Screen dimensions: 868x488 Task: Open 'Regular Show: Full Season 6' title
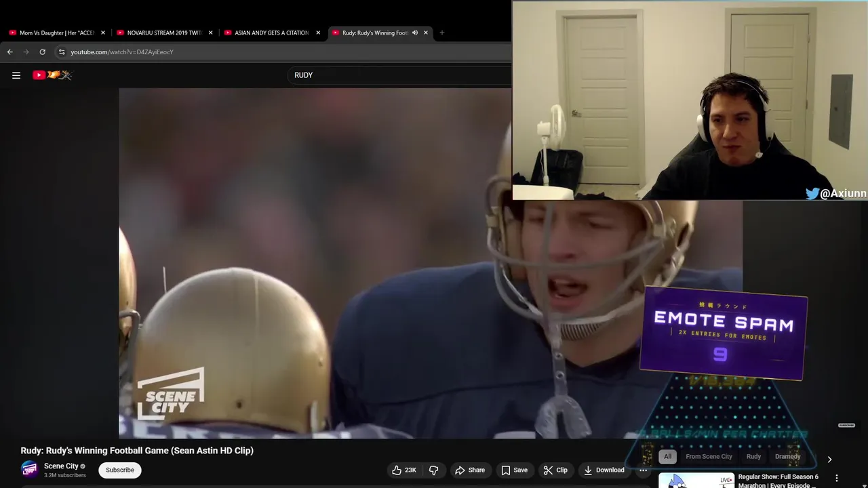click(778, 481)
